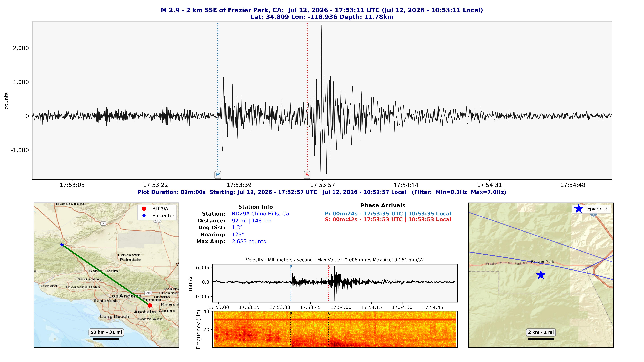
Task: Click the large star in Frazier Park map legend
Action: tap(579, 209)
